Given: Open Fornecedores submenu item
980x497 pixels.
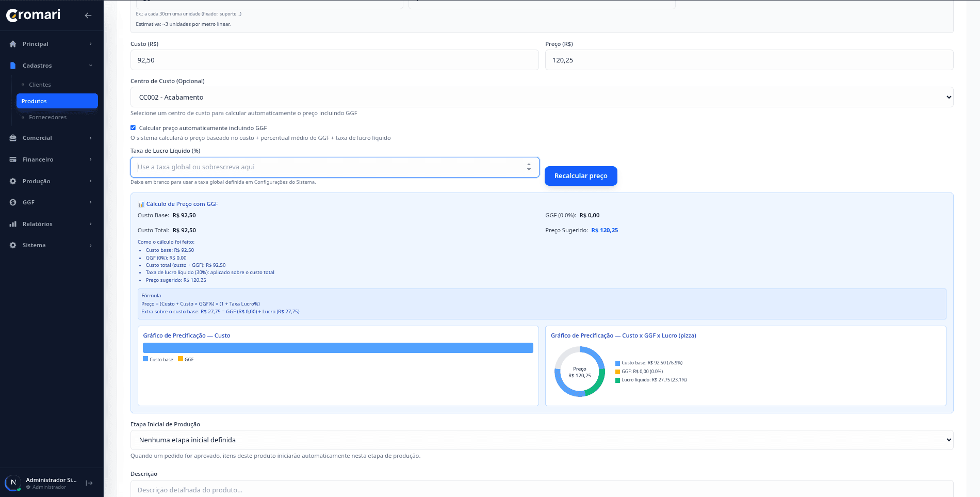Looking at the screenshot, I should (47, 118).
